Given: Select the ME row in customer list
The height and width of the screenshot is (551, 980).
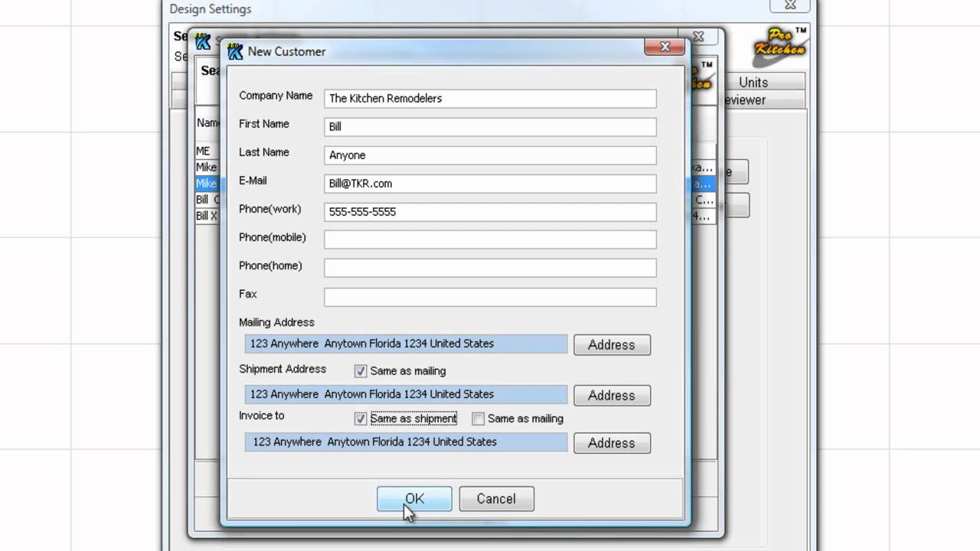Looking at the screenshot, I should [208, 152].
